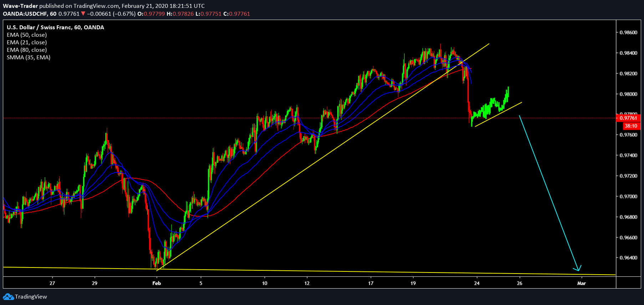Click the TradingView cloud logo icon
This screenshot has height=305, width=644.
coord(8,297)
